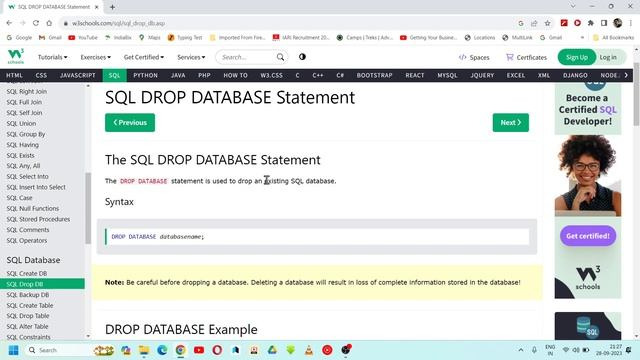Screen dimensions: 640x360
Task: Click the red pen extension icon
Action: (564, 23)
